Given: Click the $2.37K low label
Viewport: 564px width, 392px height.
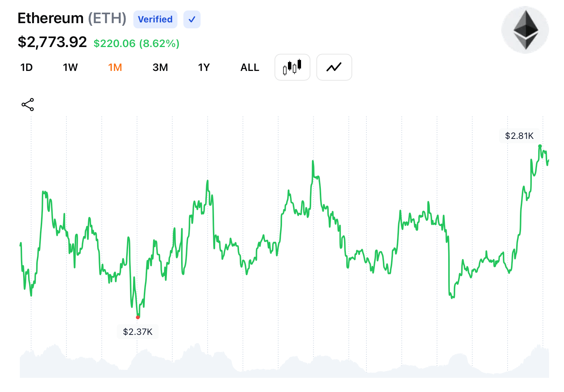Looking at the screenshot, I should [137, 332].
